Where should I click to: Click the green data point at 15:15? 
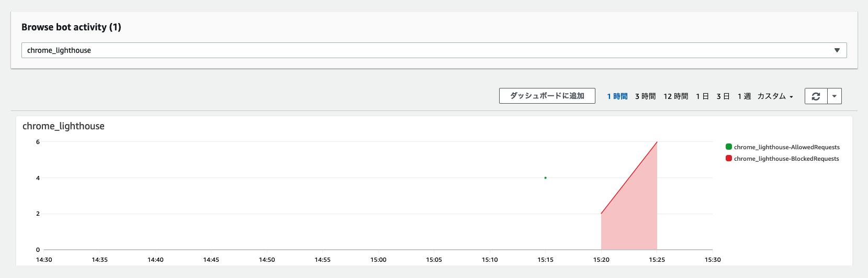pyautogui.click(x=545, y=178)
